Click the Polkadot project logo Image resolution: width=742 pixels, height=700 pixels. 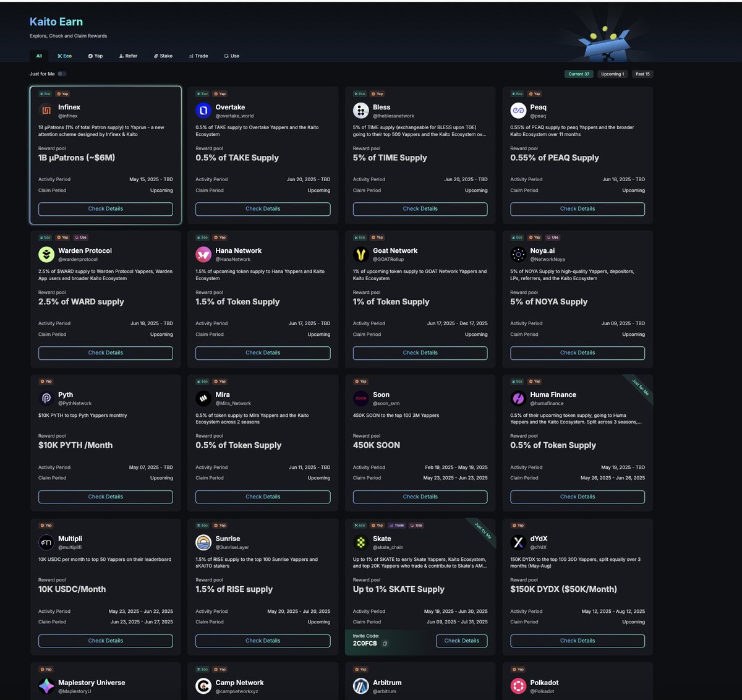tap(518, 686)
